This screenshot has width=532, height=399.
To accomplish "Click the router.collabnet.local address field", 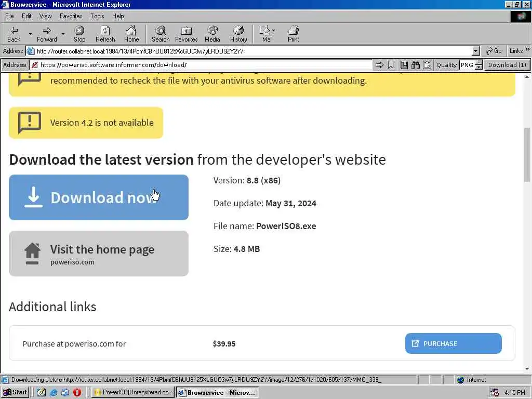I will tap(253, 51).
